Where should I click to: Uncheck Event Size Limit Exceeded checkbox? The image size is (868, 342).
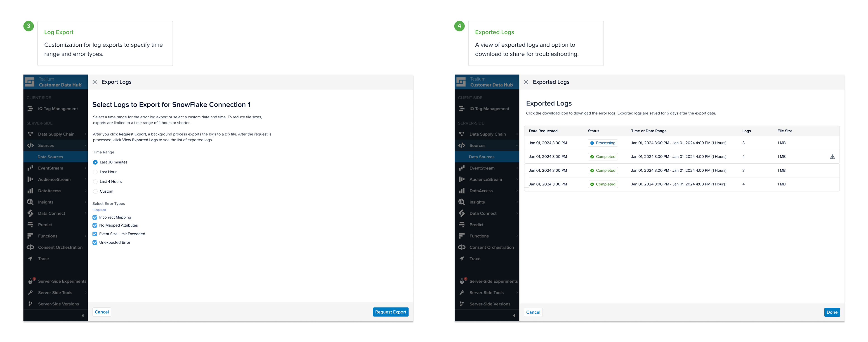point(95,234)
